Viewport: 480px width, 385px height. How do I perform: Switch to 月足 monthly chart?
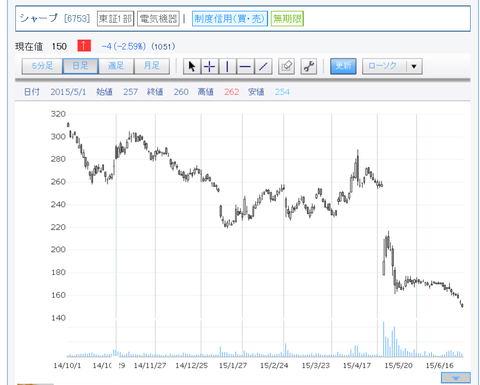152,66
